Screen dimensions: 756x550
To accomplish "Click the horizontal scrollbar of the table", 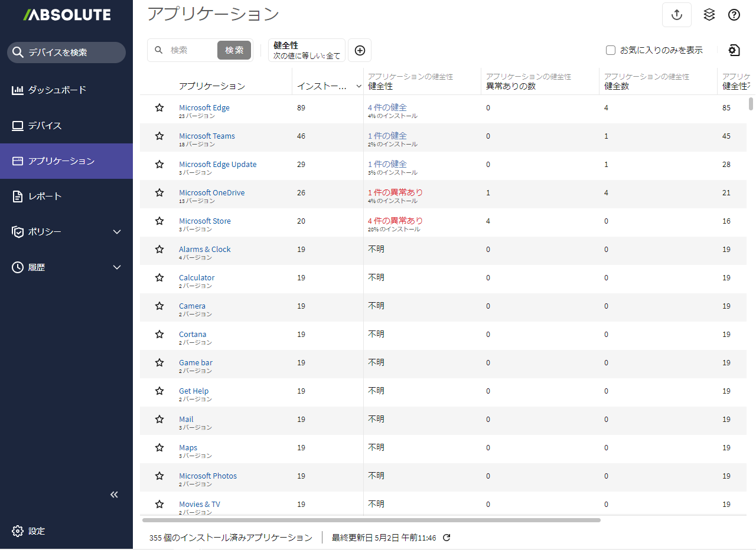I will pyautogui.click(x=372, y=520).
